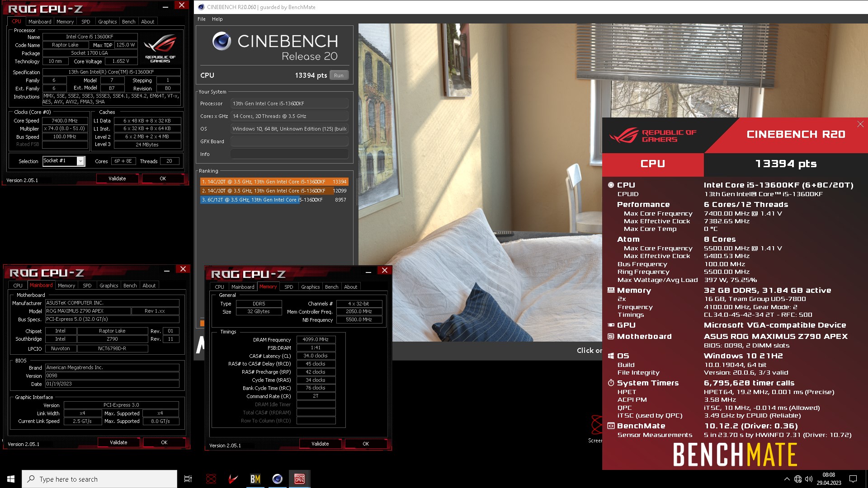The height and width of the screenshot is (488, 868).
Task: Close the BenchMate Cinebench R20 result panel
Action: click(860, 124)
